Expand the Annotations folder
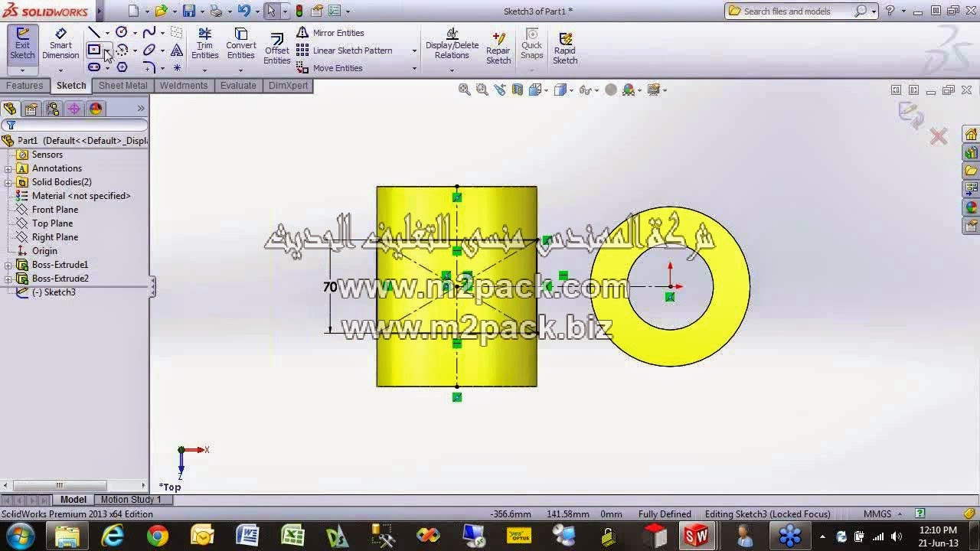Screen dimensions: 980x551 (8, 168)
